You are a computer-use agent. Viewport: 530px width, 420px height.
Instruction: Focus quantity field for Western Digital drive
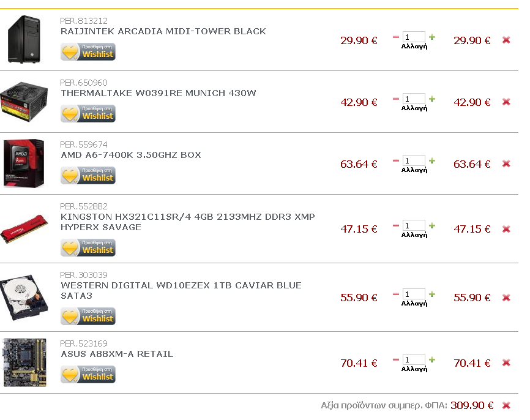(x=414, y=294)
